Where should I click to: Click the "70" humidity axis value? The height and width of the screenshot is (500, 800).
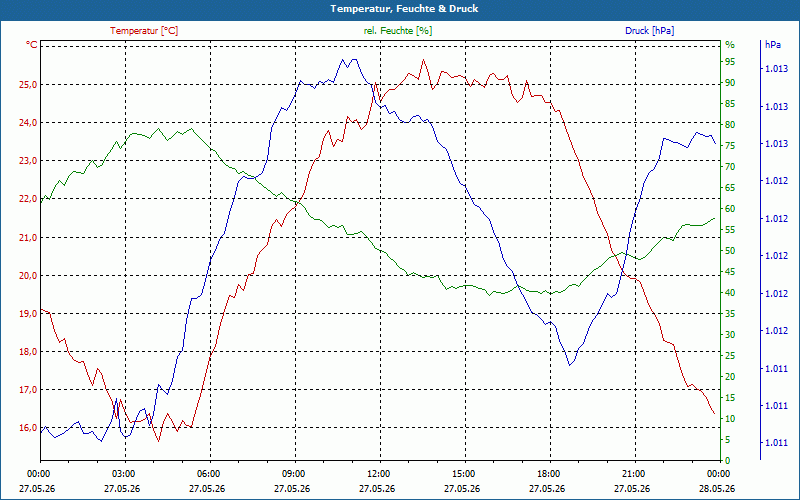click(x=730, y=167)
